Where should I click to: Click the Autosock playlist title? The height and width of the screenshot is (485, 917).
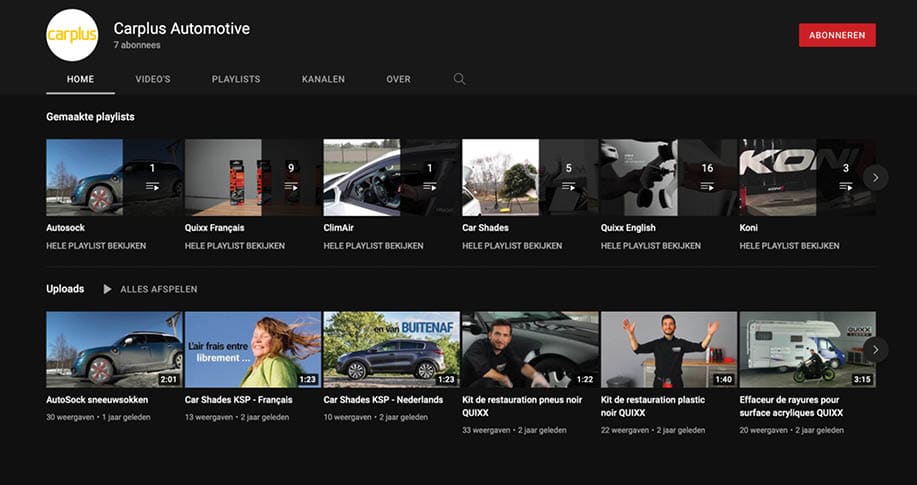coord(65,228)
